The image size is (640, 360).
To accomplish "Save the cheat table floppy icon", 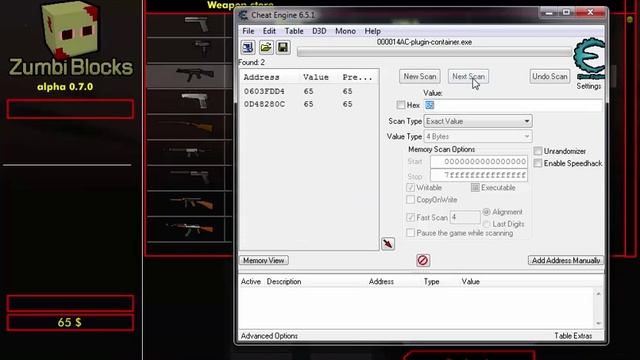I will click(x=283, y=47).
